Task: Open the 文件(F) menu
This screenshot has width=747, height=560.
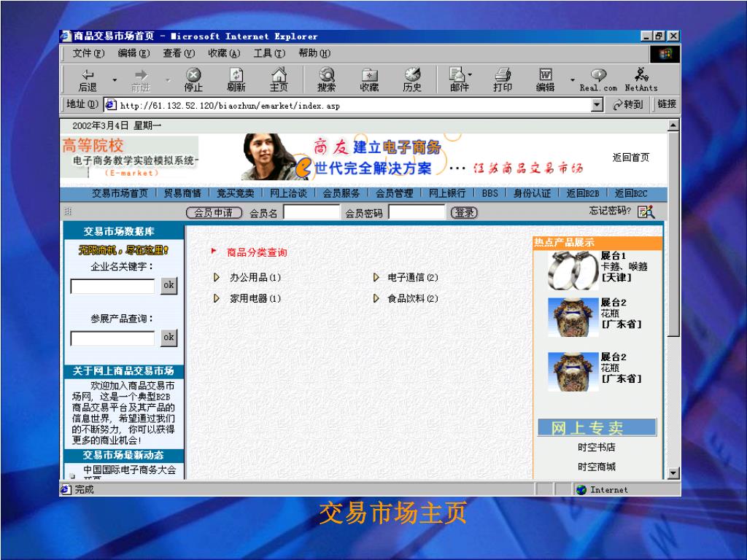Action: tap(88, 53)
